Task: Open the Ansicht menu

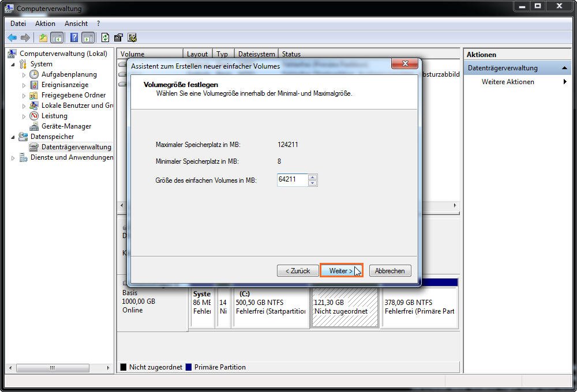Action: (76, 24)
